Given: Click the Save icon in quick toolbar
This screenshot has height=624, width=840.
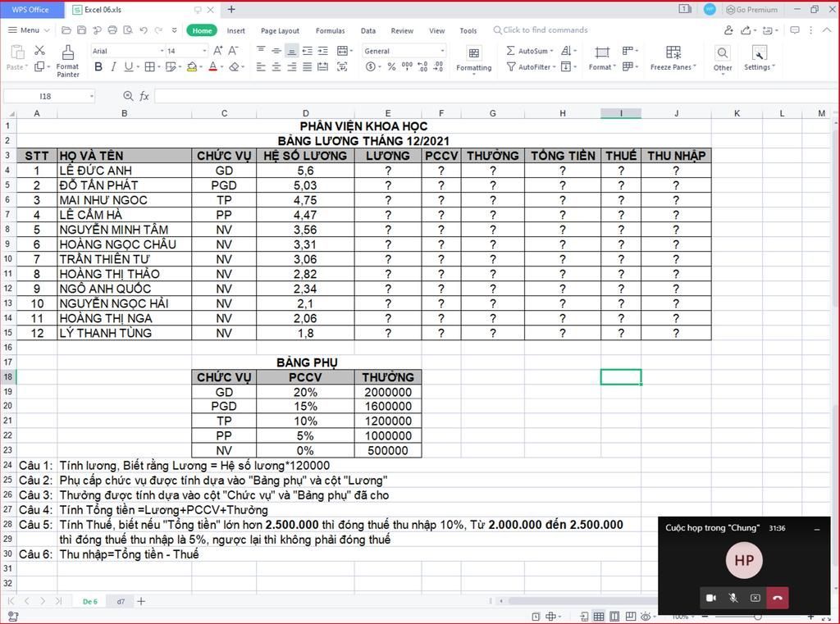Looking at the screenshot, I should point(81,30).
